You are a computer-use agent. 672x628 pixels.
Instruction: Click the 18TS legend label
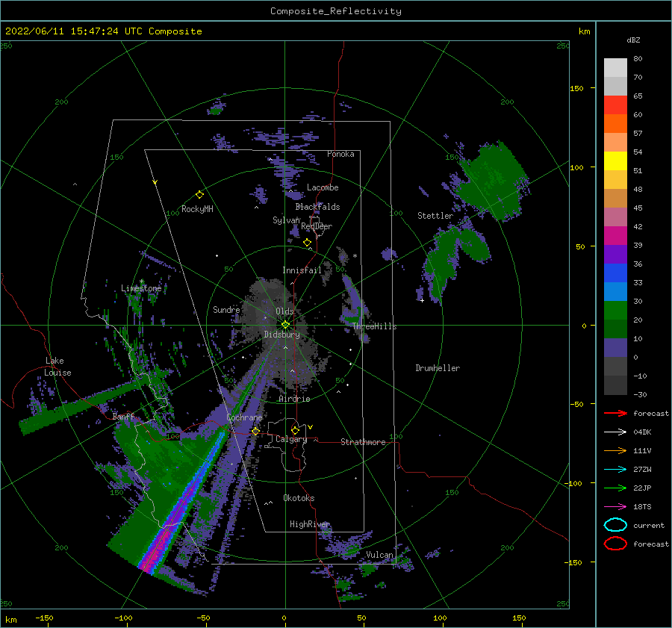[x=642, y=507]
